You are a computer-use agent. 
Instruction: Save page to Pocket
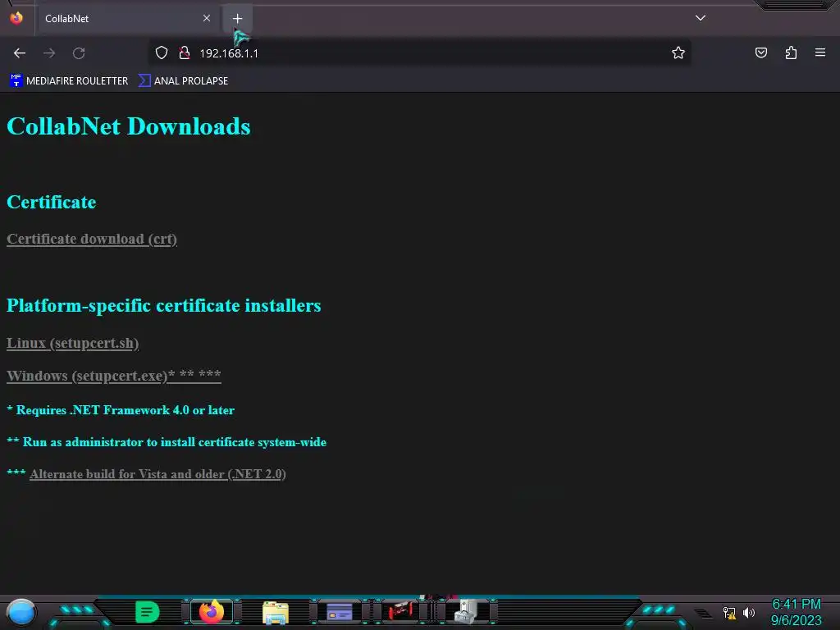[761, 52]
